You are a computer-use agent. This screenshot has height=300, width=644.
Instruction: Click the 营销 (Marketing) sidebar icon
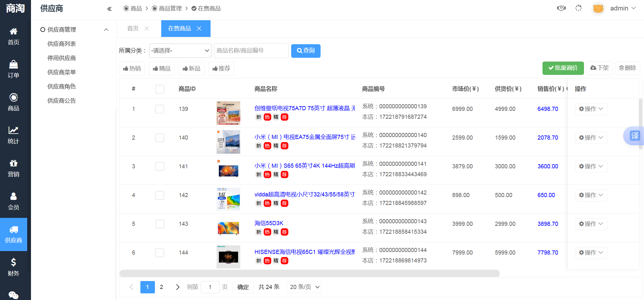[13, 168]
